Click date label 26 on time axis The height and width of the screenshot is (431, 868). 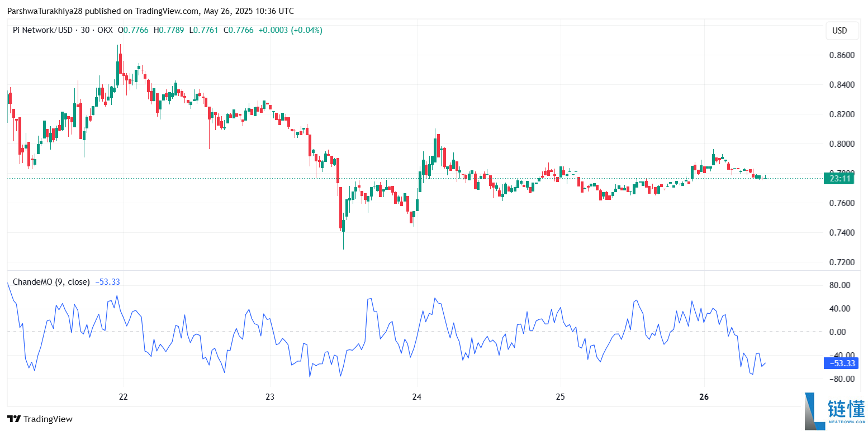pyautogui.click(x=704, y=397)
